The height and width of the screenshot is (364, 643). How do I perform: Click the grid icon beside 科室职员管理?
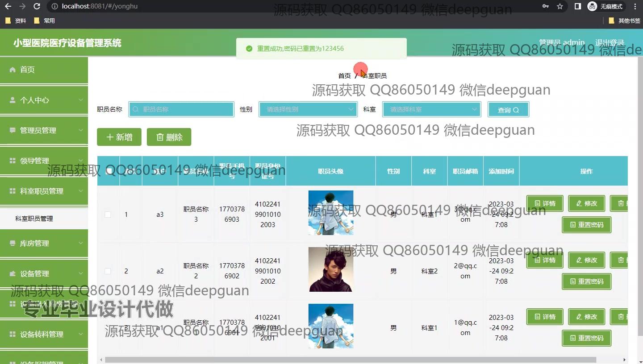[13, 191]
